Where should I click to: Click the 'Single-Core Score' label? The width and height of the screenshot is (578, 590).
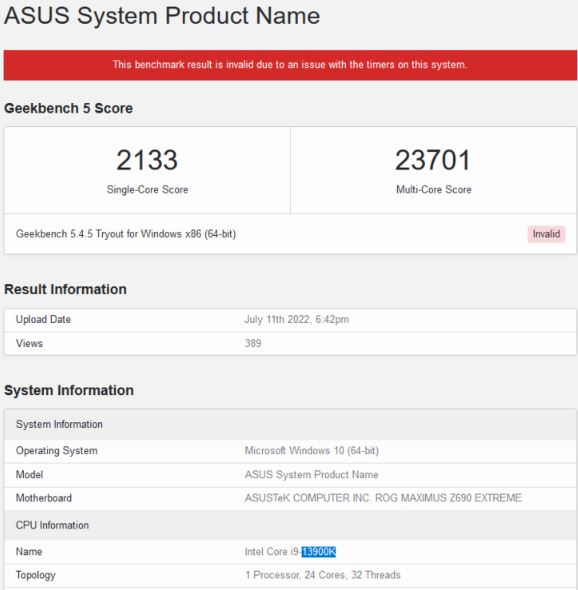(147, 189)
